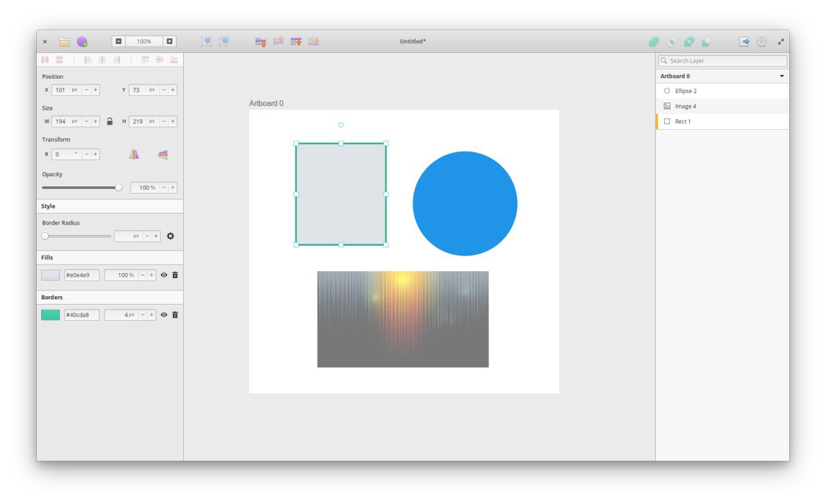This screenshot has height=504, width=826.
Task: Align the selection to left edge
Action: tap(88, 59)
